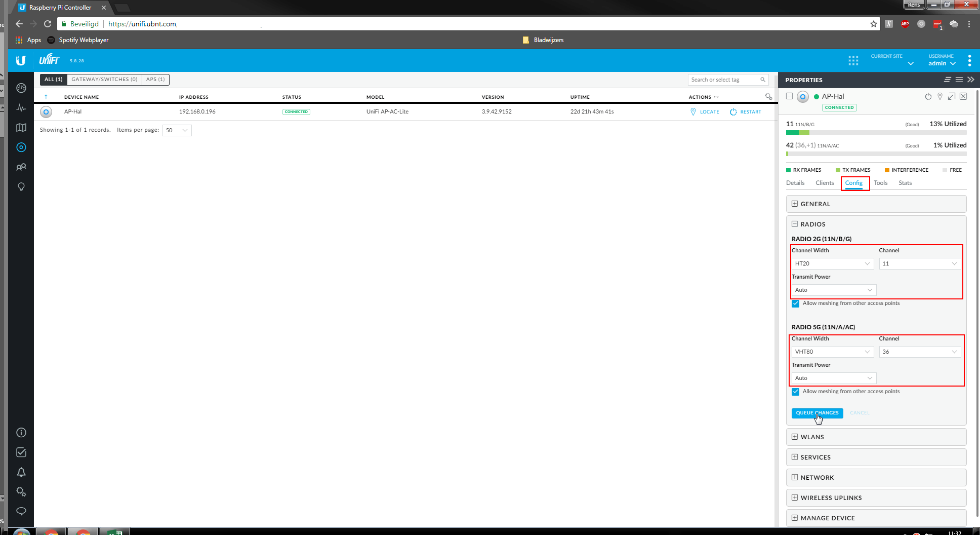Click the AP-Hal device icon in table row
The height and width of the screenshot is (535, 980).
tap(46, 112)
